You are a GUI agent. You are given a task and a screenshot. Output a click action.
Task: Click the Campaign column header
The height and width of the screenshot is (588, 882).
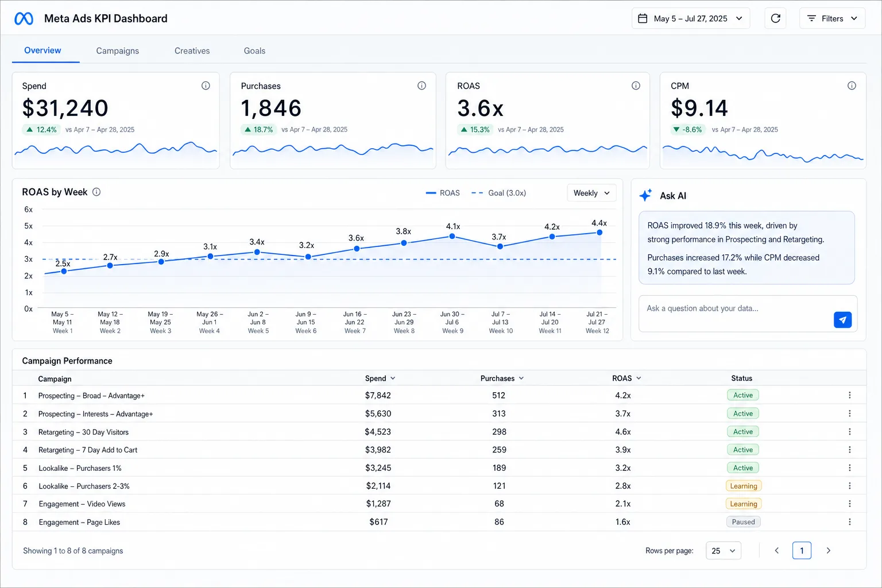pyautogui.click(x=55, y=378)
